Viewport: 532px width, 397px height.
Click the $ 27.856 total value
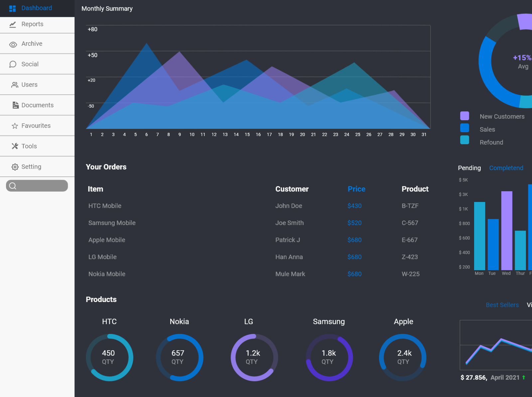(474, 378)
